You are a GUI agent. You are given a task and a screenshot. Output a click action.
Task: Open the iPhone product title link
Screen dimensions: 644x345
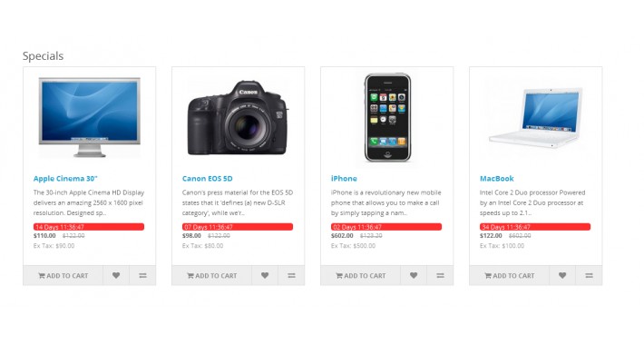click(x=344, y=179)
